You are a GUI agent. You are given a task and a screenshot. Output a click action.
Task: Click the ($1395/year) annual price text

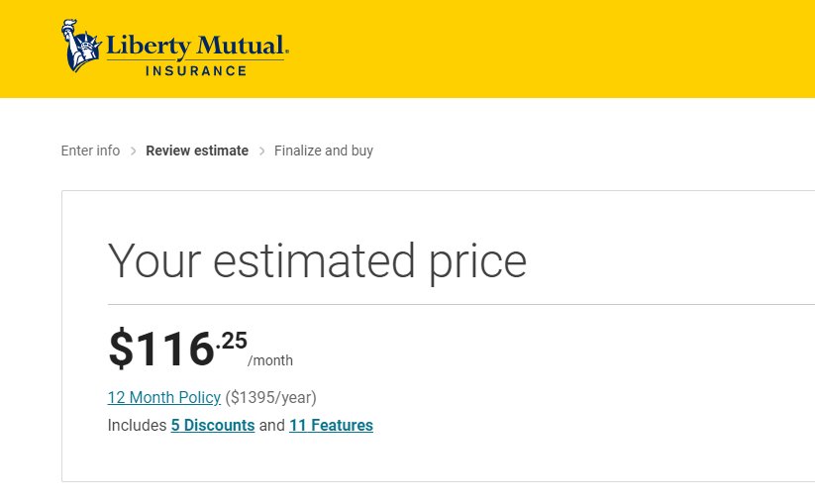[x=270, y=397]
